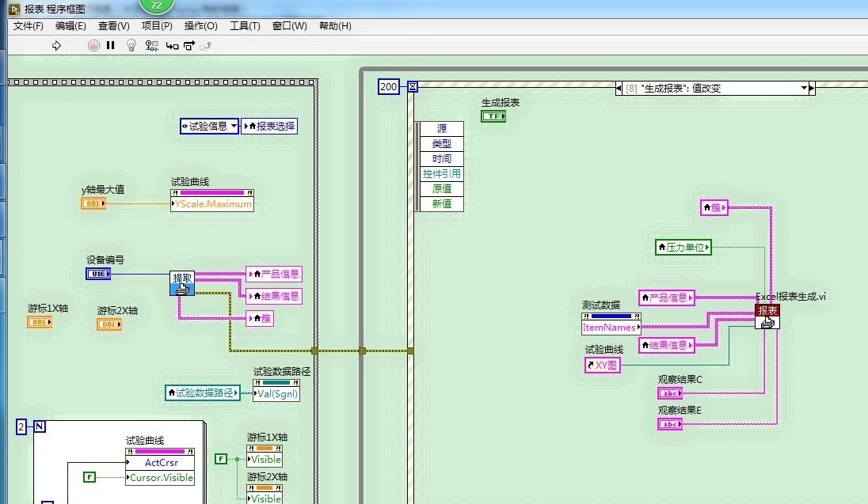Click 游标1X轴 Visible property node
The height and width of the screenshot is (504, 868).
(265, 459)
